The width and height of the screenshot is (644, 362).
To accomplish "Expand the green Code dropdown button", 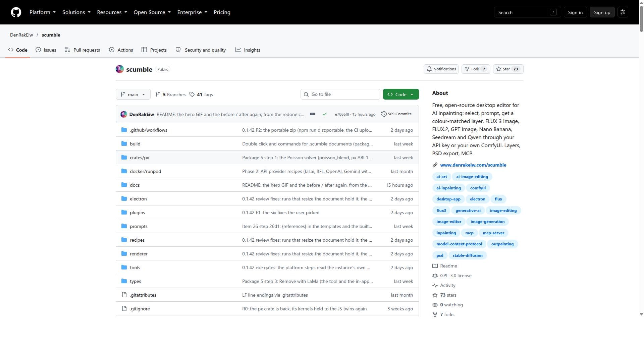I will tap(401, 95).
